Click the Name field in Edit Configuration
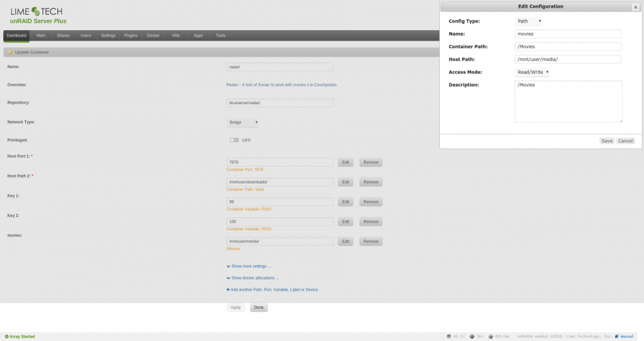 click(567, 34)
